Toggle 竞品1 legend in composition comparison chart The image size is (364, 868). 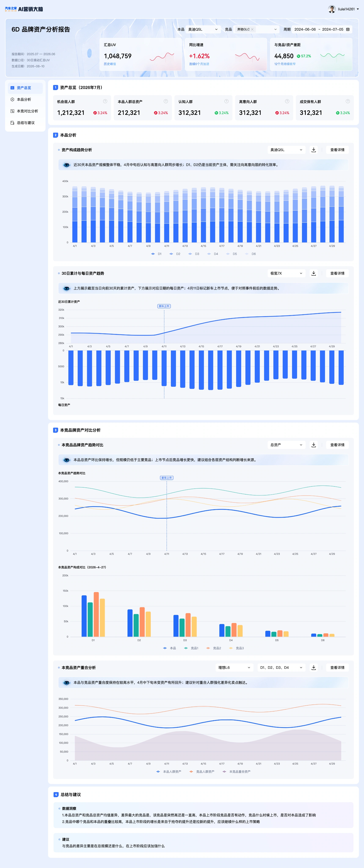click(x=191, y=648)
